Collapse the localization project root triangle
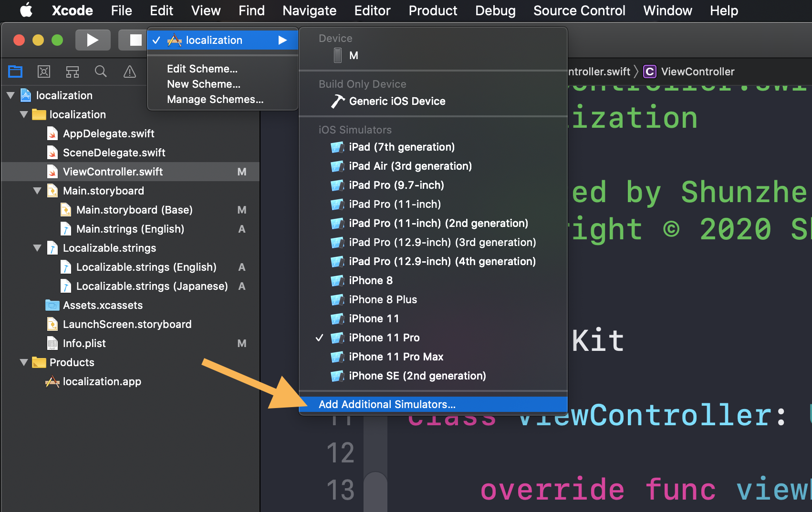This screenshot has width=812, height=512. (x=10, y=95)
